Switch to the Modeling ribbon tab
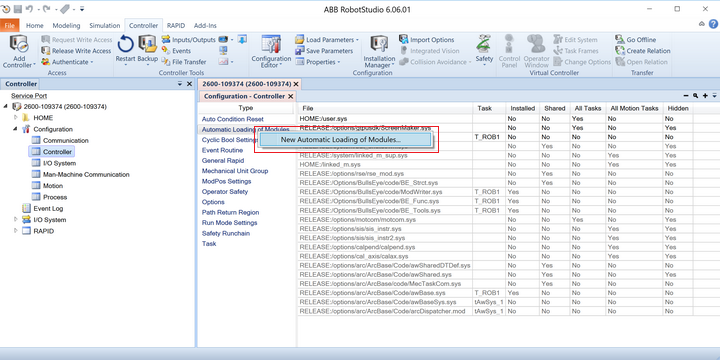The width and height of the screenshot is (720, 360). (66, 26)
